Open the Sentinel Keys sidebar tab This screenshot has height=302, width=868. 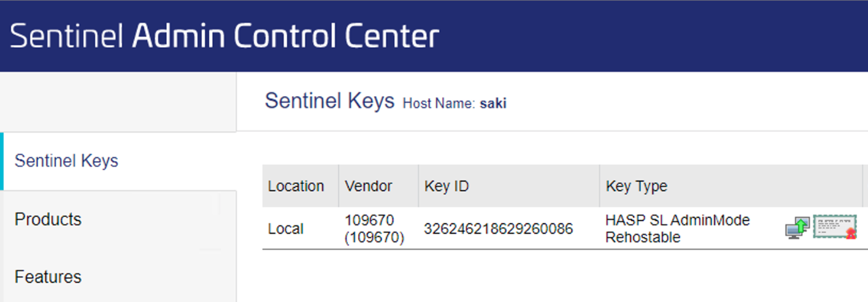(x=66, y=161)
